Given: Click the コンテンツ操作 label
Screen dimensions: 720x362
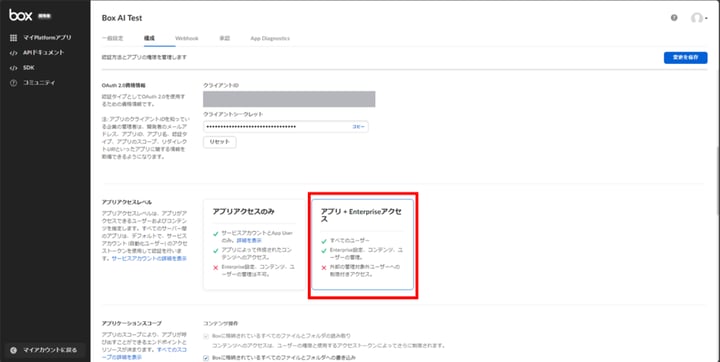Looking at the screenshot, I should point(220,323).
